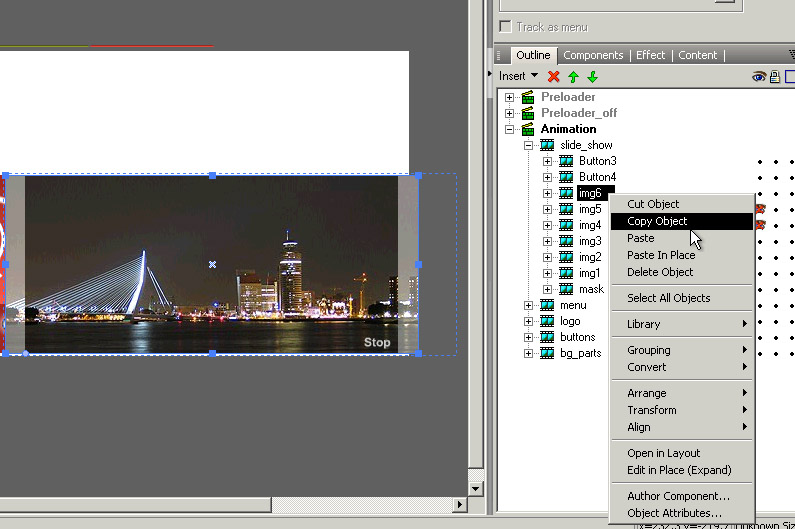Screen dimensions: 795x529
Task: Click the Preloader scene clapboard icon
Action: point(528,97)
